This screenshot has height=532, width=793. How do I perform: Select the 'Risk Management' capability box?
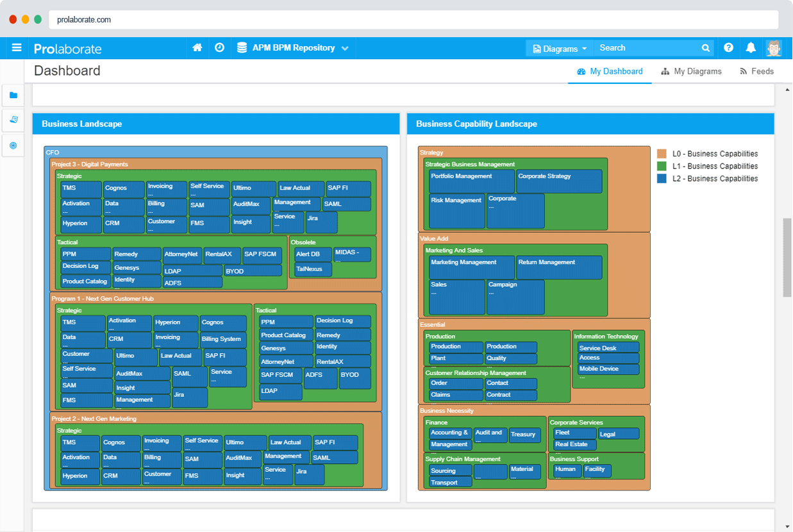pos(457,211)
